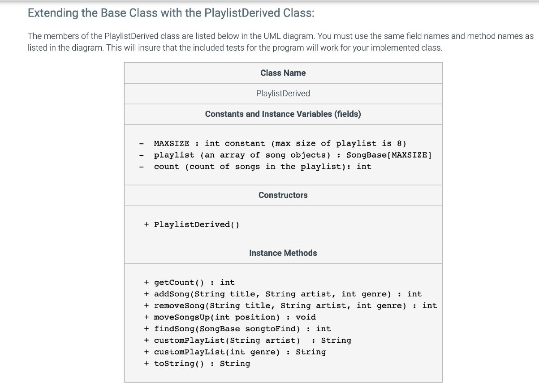Select the removeSong method signature
The image size is (539, 392).
[295, 306]
